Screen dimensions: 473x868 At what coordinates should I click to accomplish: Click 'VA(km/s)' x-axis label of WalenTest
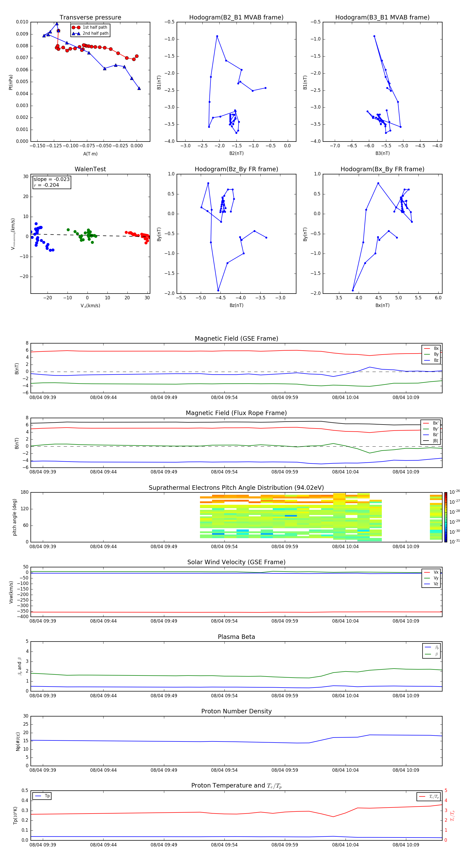[x=90, y=306]
